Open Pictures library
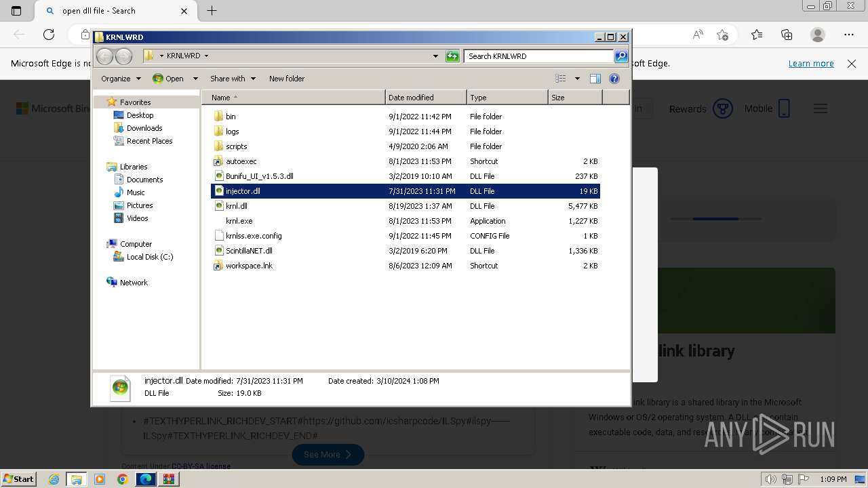 click(x=140, y=205)
